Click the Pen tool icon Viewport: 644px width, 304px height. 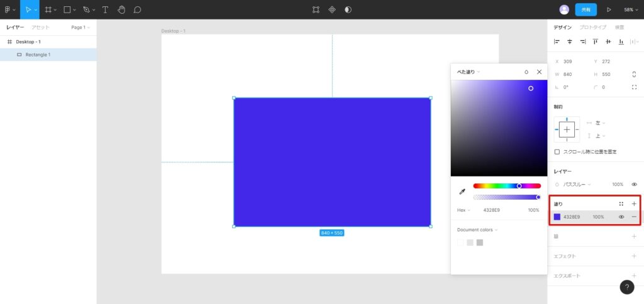(x=86, y=9)
